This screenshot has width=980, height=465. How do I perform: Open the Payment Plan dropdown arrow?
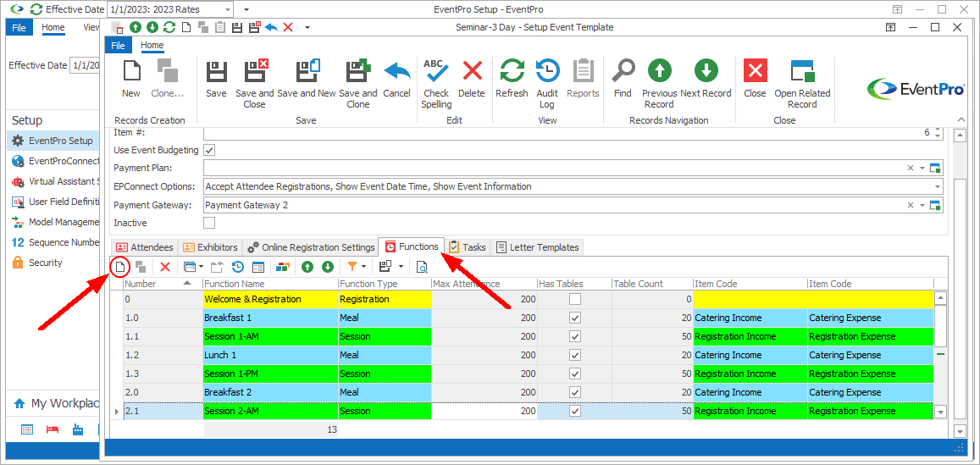(x=922, y=168)
